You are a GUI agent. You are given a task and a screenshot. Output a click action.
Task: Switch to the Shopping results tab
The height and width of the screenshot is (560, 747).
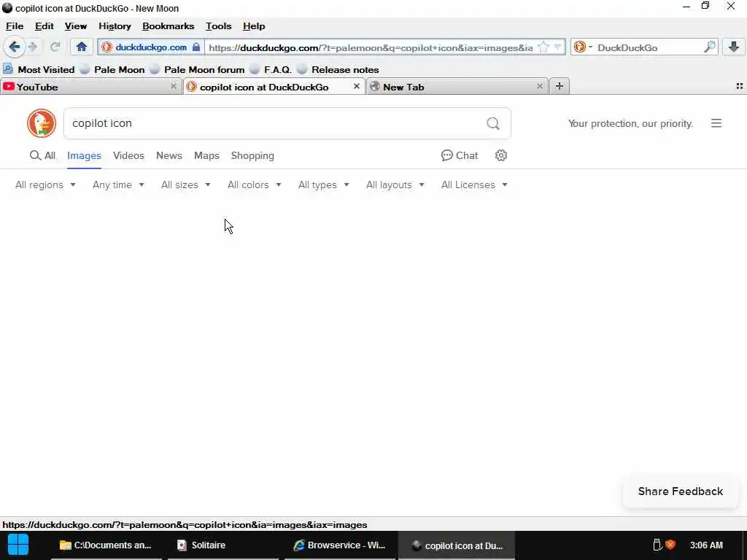[252, 156]
